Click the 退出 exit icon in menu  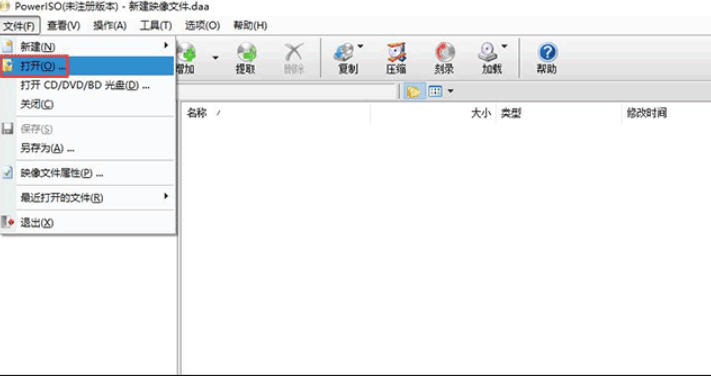[8, 223]
